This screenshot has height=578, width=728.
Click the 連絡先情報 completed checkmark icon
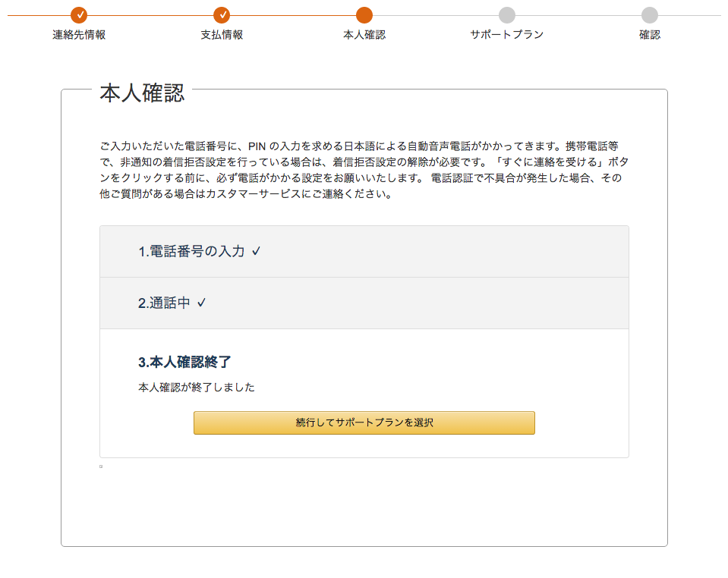click(x=80, y=13)
